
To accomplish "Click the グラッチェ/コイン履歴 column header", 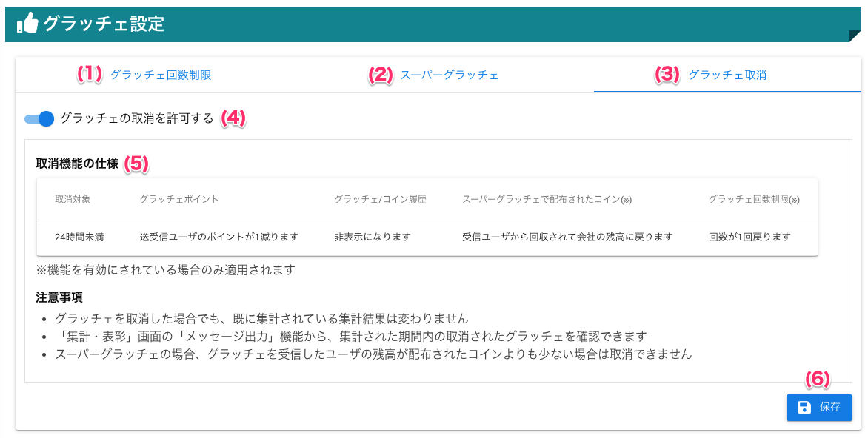I will (380, 199).
